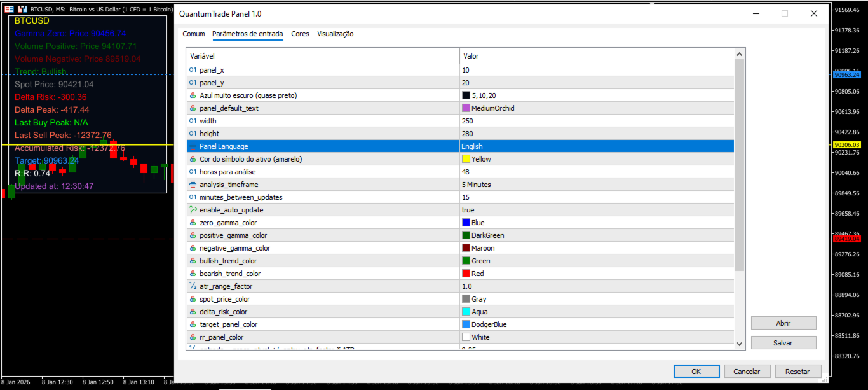Click the Panel Language enum icon
Viewport: 868px width, 390px height.
[x=193, y=146]
